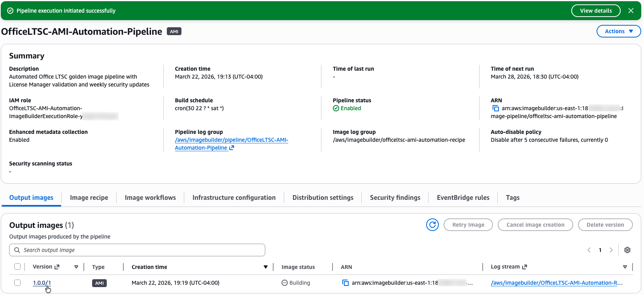The height and width of the screenshot is (295, 644).
Task: Sort by Creation time column arrow
Action: point(266,267)
